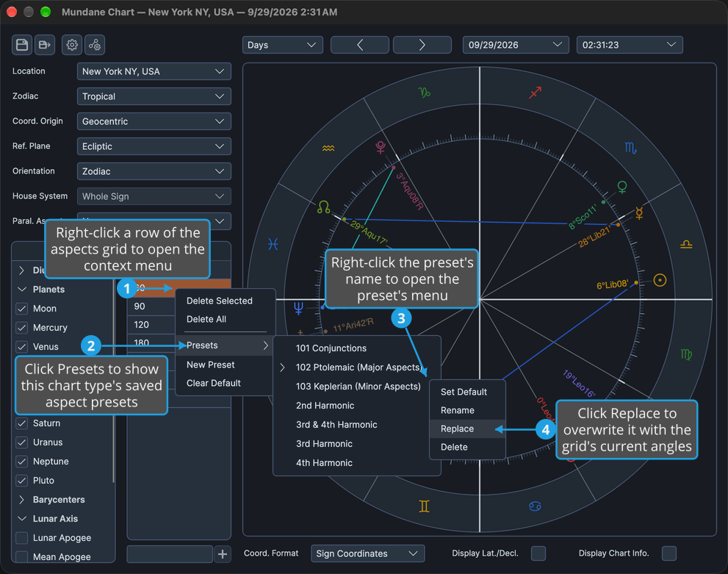Open the Zodiac Tropical dropdown
Viewport: 728px width, 574px height.
pyautogui.click(x=154, y=96)
